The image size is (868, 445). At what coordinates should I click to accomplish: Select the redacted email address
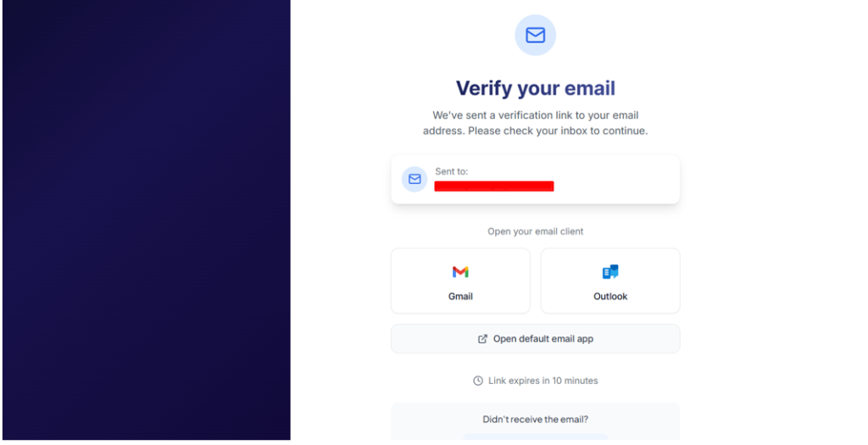(494, 186)
